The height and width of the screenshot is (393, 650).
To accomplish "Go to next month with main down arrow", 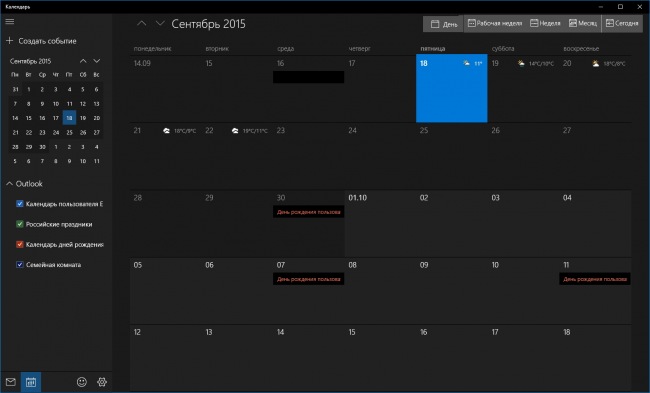I will pyautogui.click(x=160, y=24).
